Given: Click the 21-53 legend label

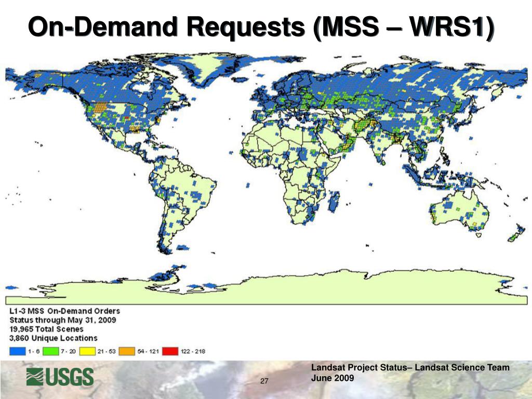Looking at the screenshot, I should coord(107,352).
